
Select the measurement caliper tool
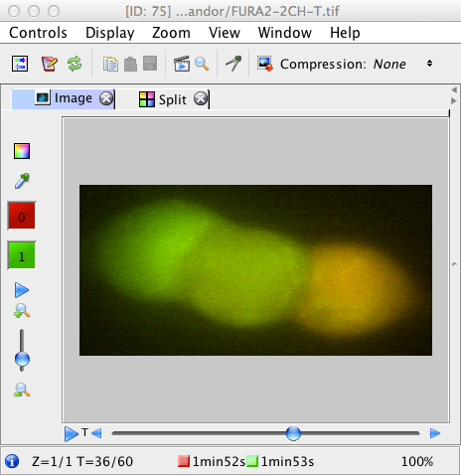pos(233,64)
